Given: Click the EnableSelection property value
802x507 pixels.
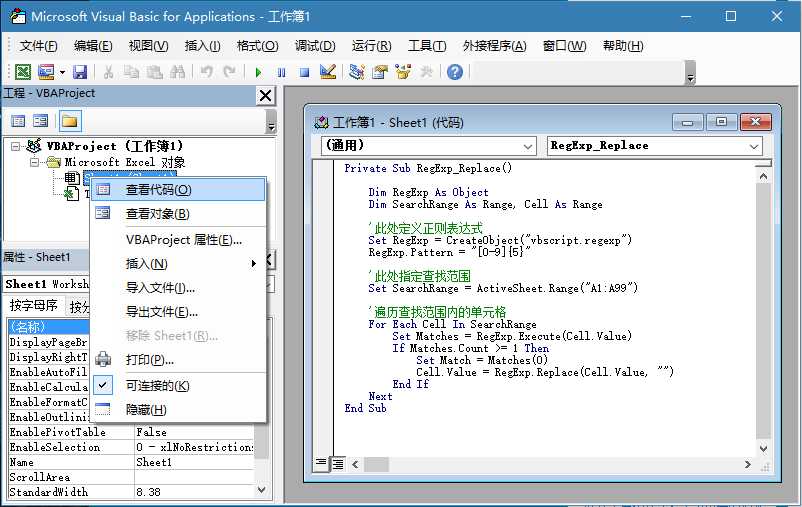Looking at the screenshot, I should [x=194, y=447].
